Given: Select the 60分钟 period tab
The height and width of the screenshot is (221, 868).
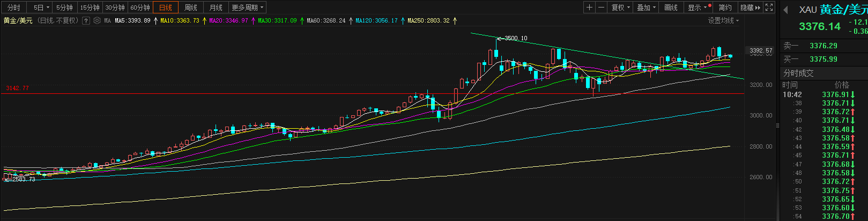Looking at the screenshot, I should click(x=140, y=8).
